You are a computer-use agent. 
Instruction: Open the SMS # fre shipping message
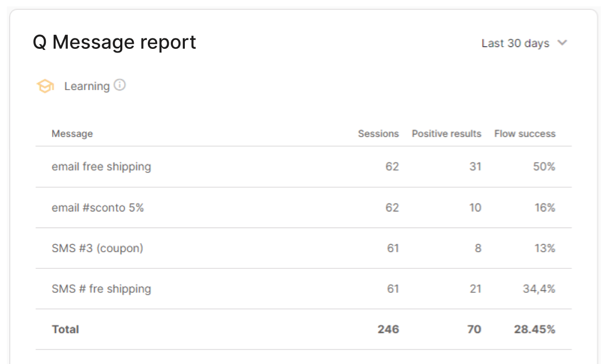(101, 289)
